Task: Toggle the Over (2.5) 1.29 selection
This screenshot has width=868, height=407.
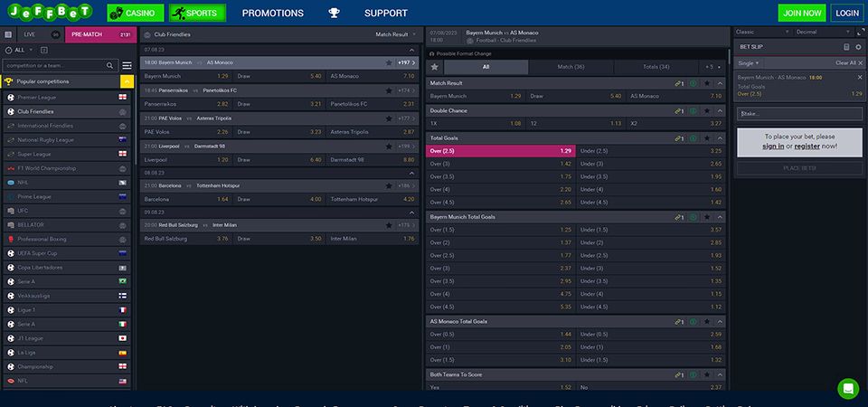Action: (x=500, y=151)
